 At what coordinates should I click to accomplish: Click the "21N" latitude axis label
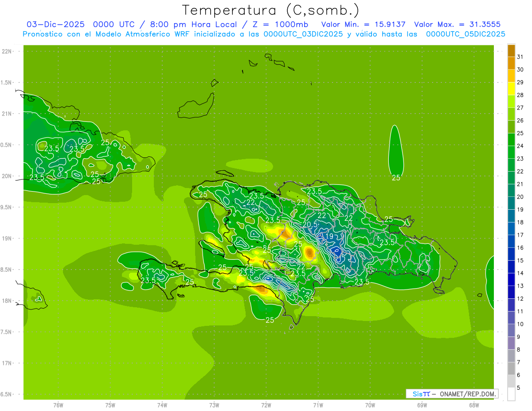click(x=7, y=114)
